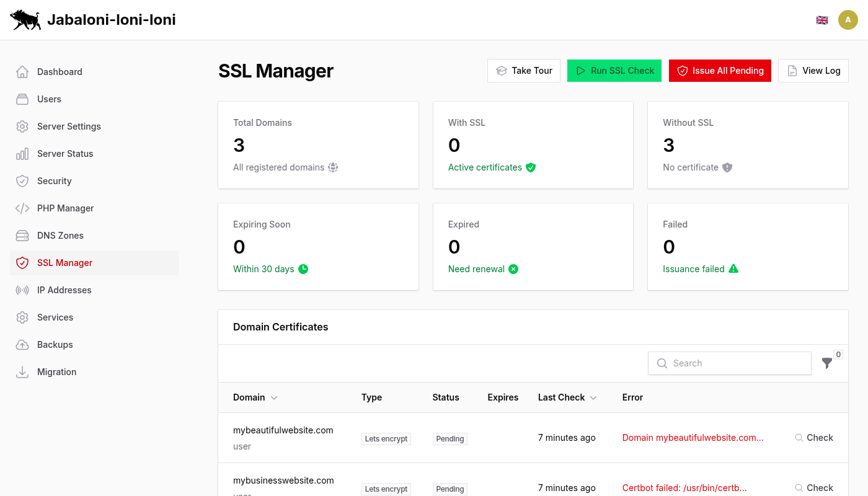The width and height of the screenshot is (868, 496).
Task: Click the boar logo in the header
Action: (x=25, y=19)
